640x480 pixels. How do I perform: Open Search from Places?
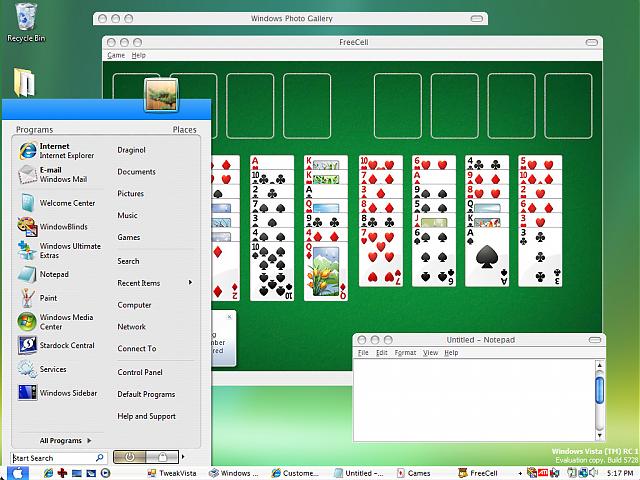coord(128,261)
